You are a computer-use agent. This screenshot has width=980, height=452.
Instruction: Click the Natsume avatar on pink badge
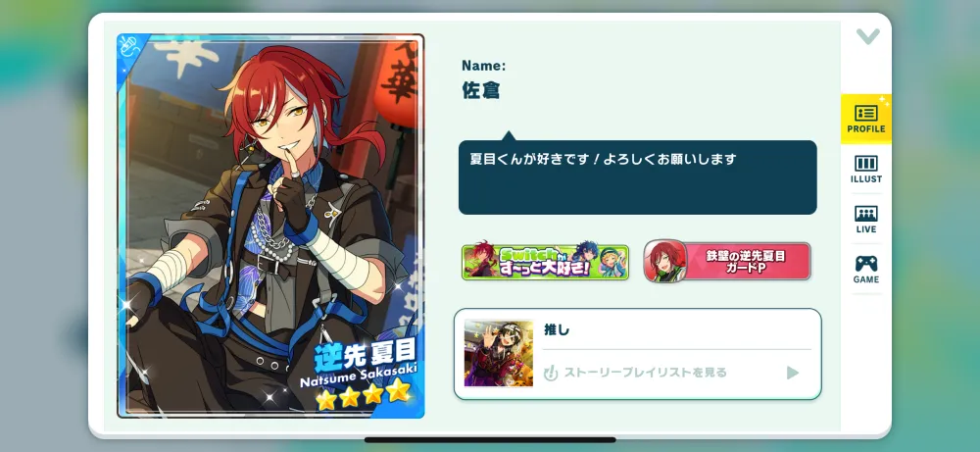coord(665,262)
